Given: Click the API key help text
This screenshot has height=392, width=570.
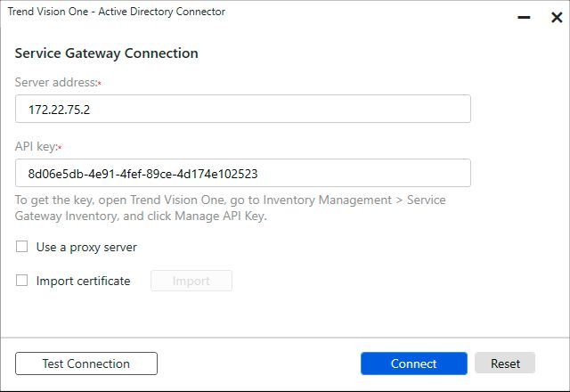Looking at the screenshot, I should coord(230,208).
